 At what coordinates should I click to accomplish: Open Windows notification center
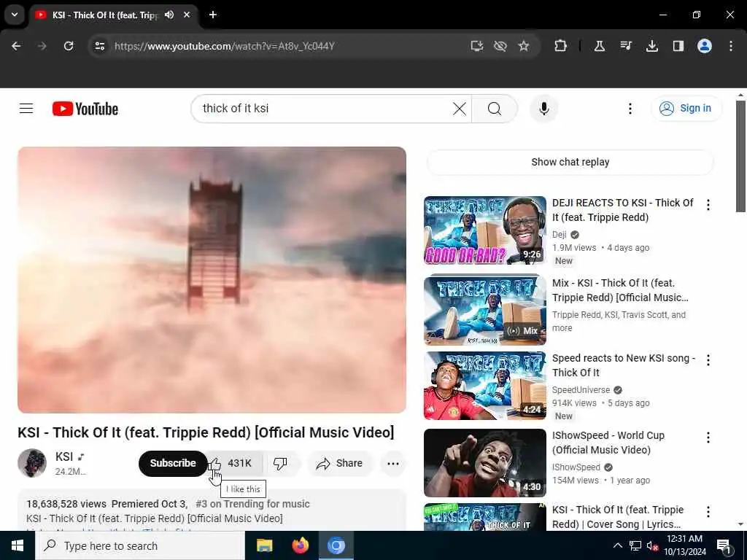[x=724, y=545]
